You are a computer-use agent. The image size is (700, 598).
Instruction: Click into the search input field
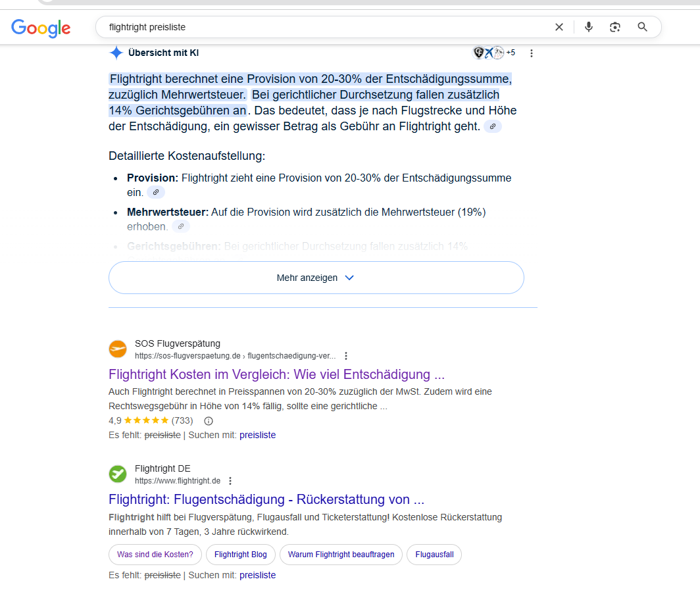(316, 27)
